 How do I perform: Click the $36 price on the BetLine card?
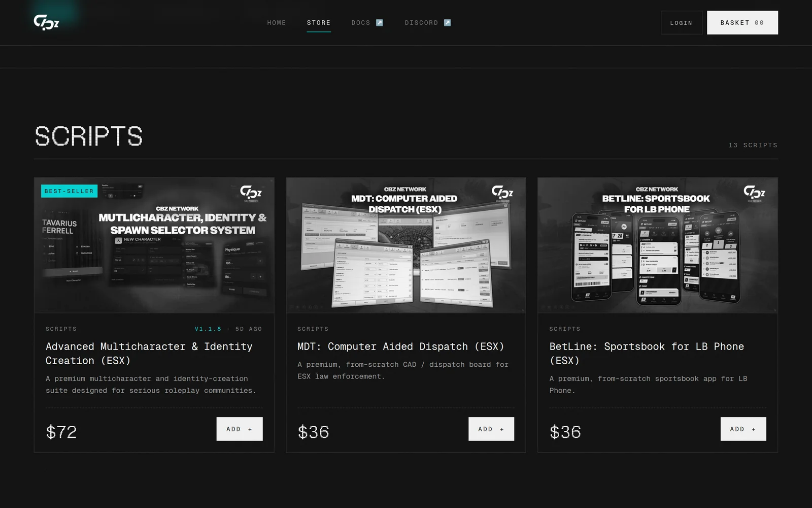click(x=565, y=432)
